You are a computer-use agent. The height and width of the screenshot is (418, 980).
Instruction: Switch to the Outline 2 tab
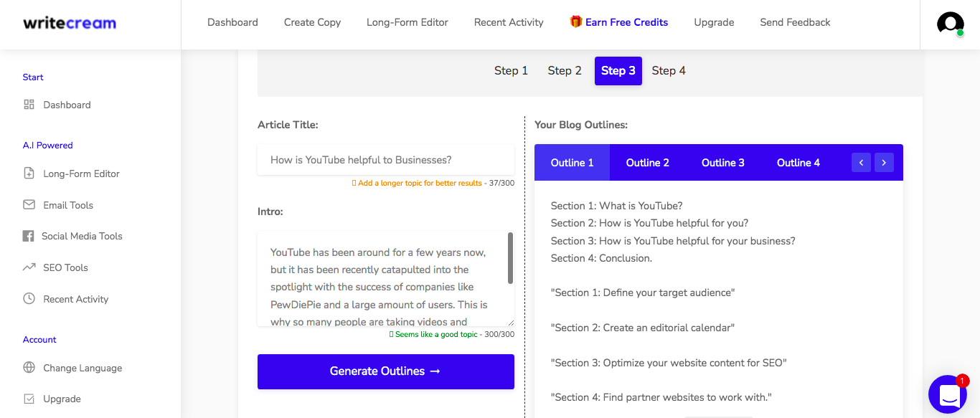647,162
